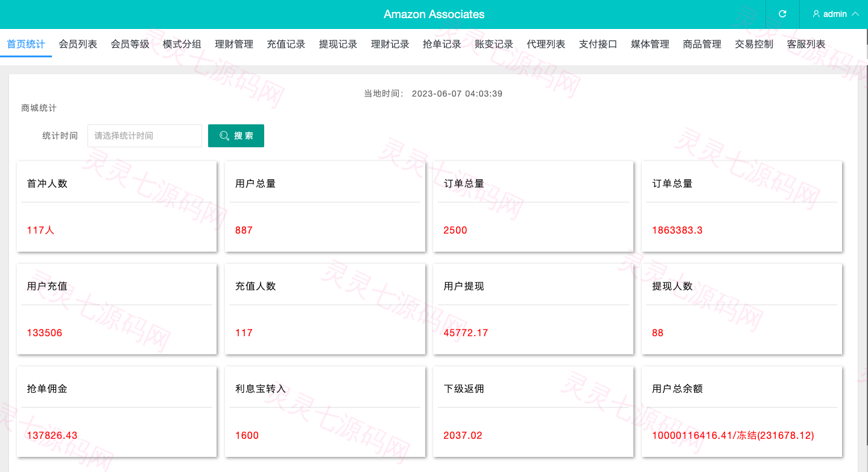
Task: Open the admin user dropdown
Action: coord(835,14)
